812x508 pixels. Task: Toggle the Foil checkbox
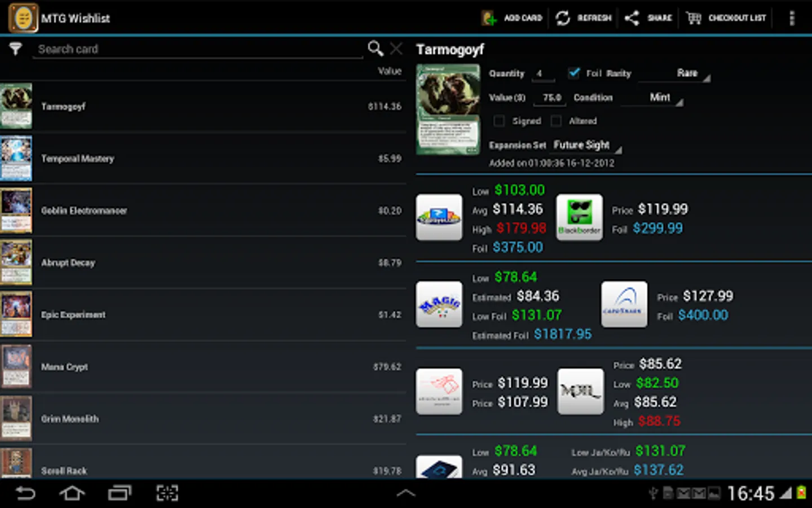[x=574, y=73]
